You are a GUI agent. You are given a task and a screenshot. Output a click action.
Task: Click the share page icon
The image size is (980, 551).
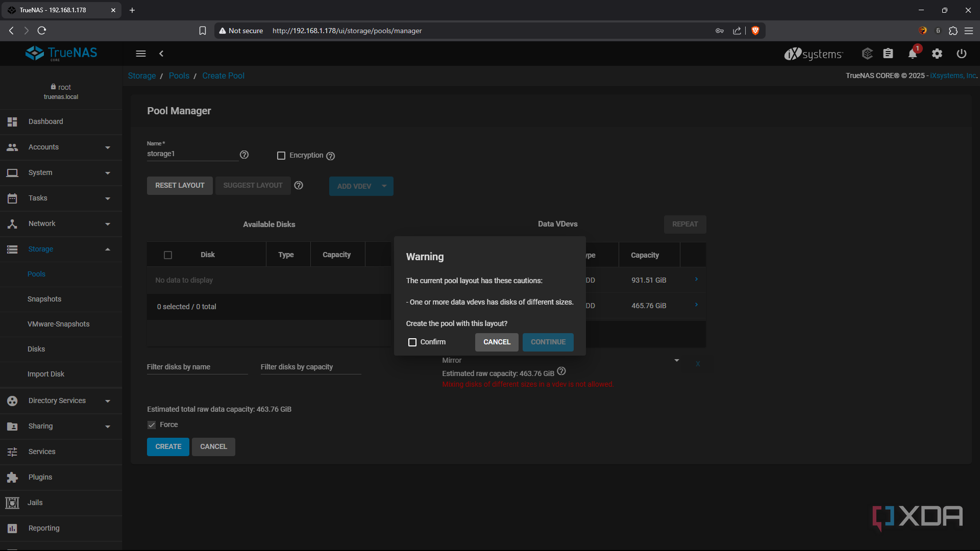pos(737,31)
